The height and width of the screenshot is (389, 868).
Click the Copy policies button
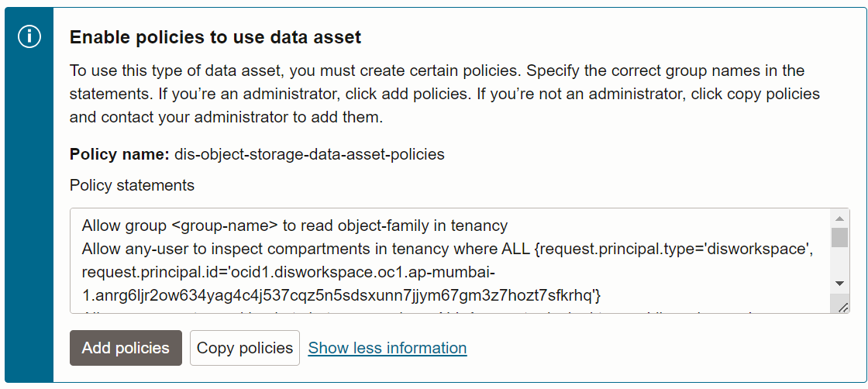(x=245, y=348)
